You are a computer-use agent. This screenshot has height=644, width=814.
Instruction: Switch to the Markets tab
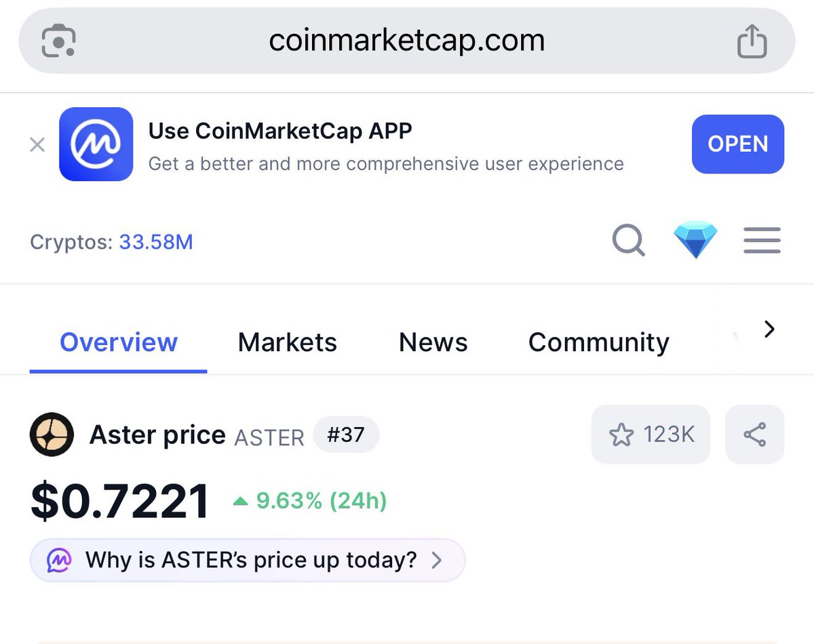[x=287, y=342]
